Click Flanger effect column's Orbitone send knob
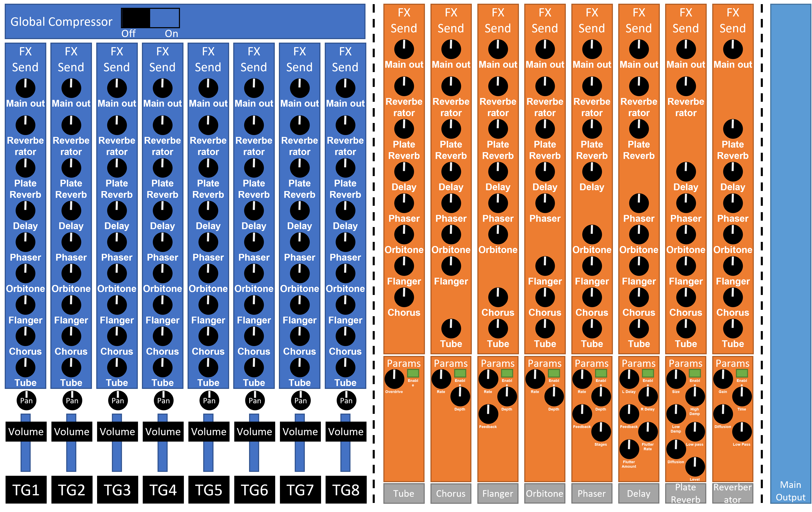Screen dimensions: 812x512 point(498,234)
